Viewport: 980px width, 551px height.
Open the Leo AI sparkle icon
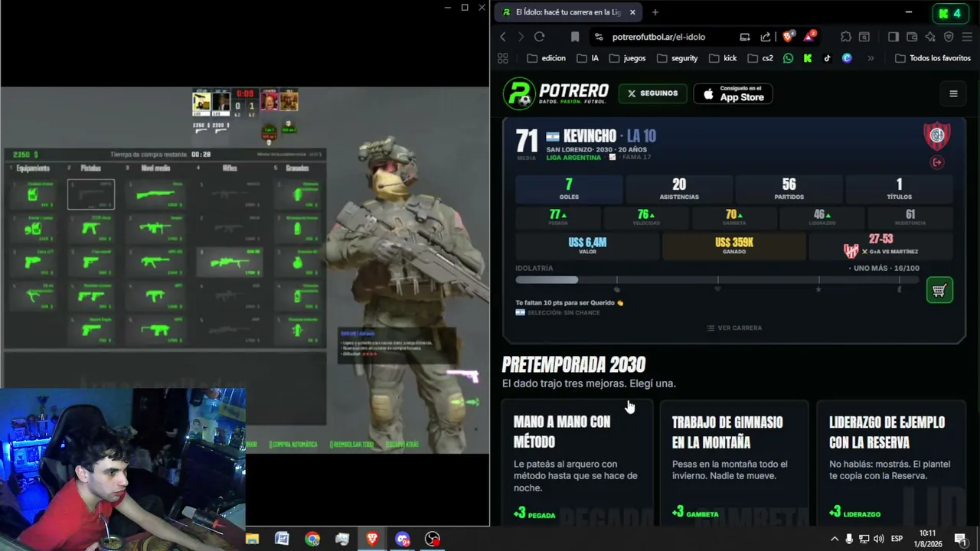pos(930,37)
